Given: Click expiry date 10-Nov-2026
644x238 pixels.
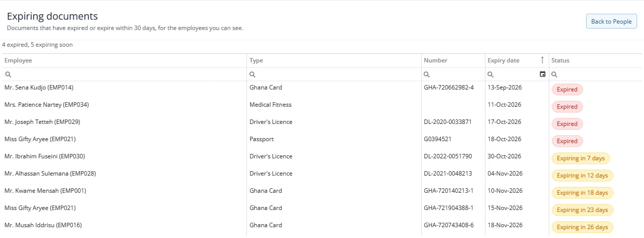Looking at the screenshot, I should (505, 191).
